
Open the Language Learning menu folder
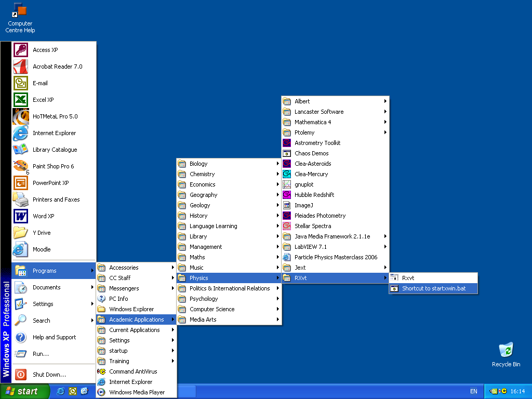(229, 226)
